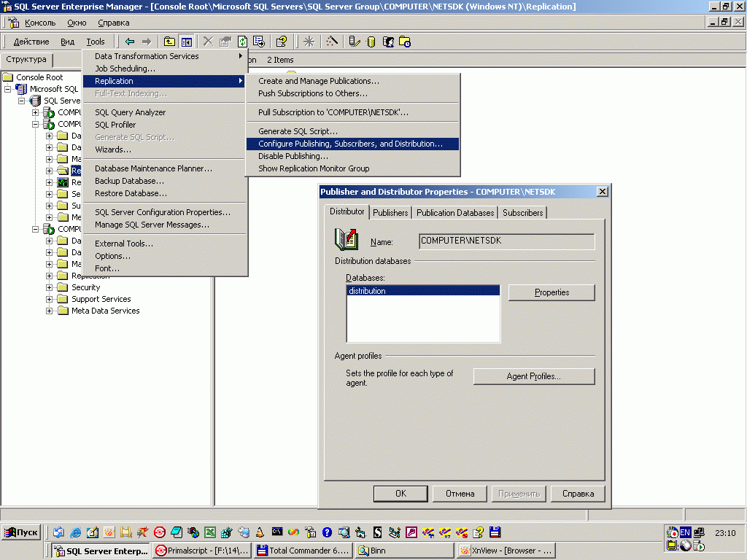Click the blue Help circle quick launch icon
This screenshot has height=560, width=747.
point(327,532)
